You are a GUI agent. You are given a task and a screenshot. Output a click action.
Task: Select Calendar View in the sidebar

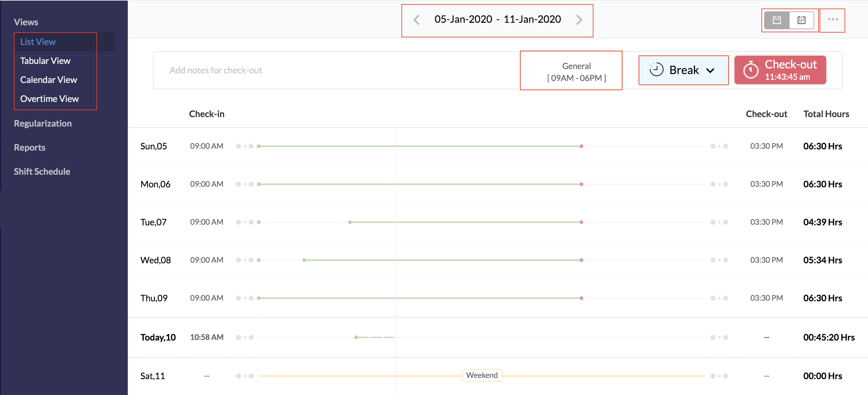pos(48,79)
